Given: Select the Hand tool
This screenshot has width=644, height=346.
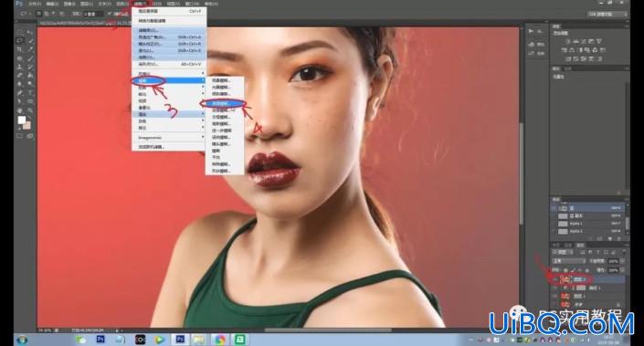Looking at the screenshot, I should click(19, 110).
